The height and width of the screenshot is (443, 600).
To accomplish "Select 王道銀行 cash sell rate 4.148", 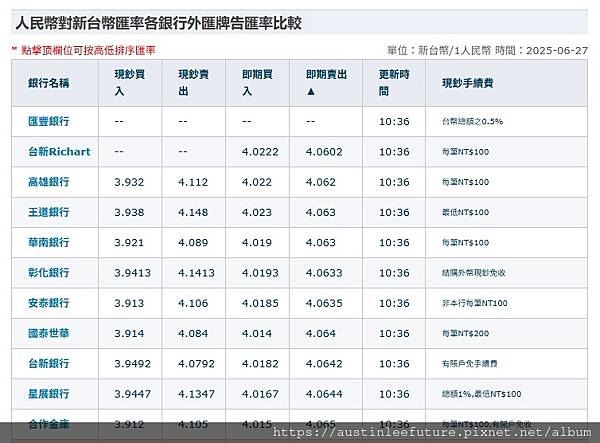I will point(193,212).
